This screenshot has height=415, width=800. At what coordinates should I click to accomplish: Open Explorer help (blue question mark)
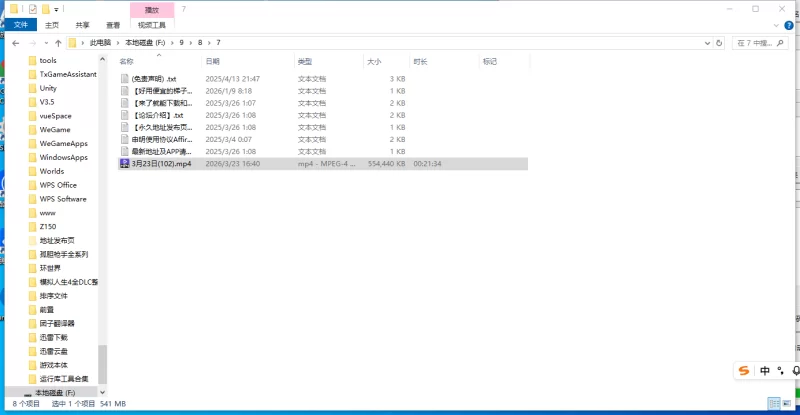pyautogui.click(x=789, y=26)
